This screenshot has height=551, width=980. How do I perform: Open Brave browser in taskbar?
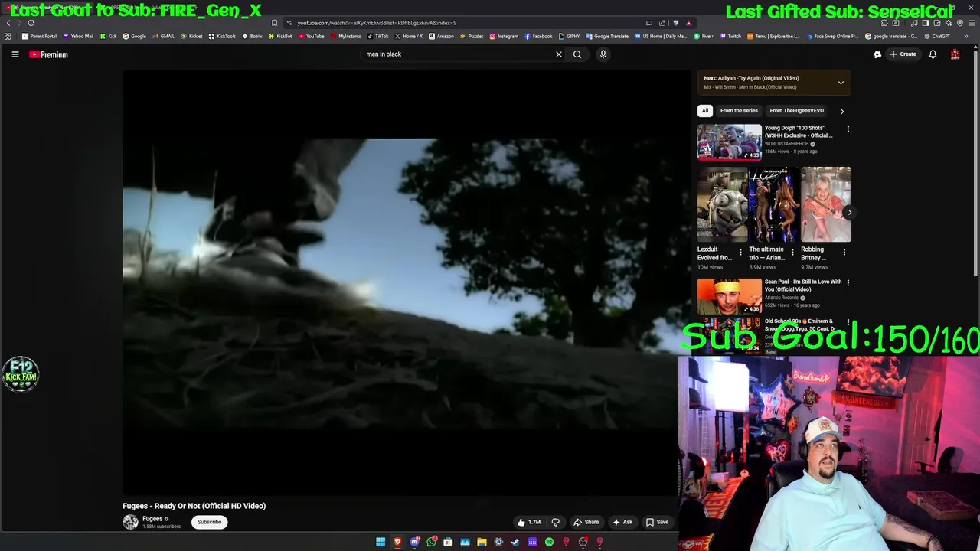click(x=397, y=542)
